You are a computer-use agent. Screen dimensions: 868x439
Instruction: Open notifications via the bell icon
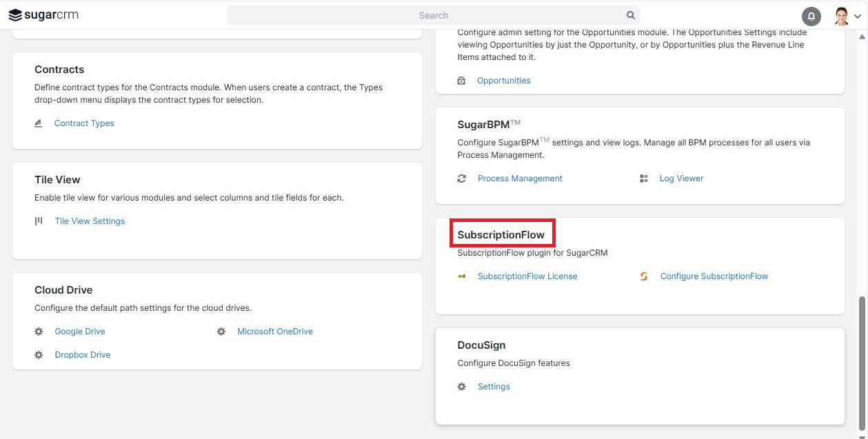tap(811, 15)
